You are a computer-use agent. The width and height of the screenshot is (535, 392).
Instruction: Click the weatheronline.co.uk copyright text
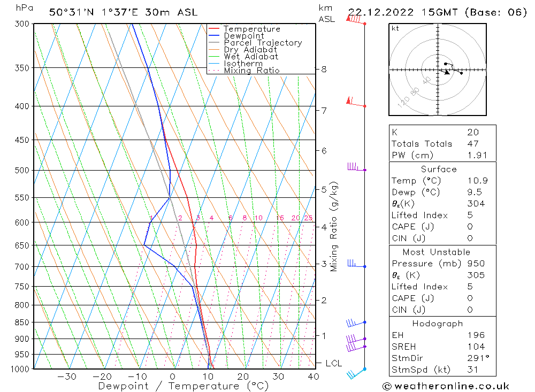[x=446, y=387]
